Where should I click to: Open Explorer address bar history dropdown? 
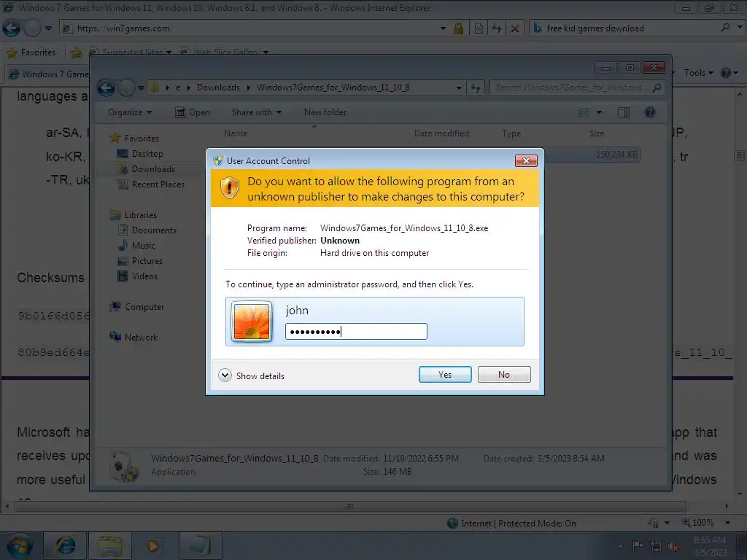tap(459, 87)
